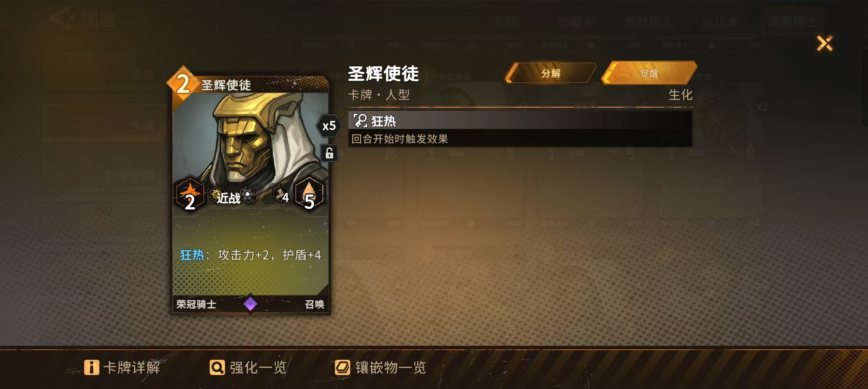868x389 pixels.
Task: Click the 觉醒 awaken button
Action: (x=649, y=73)
